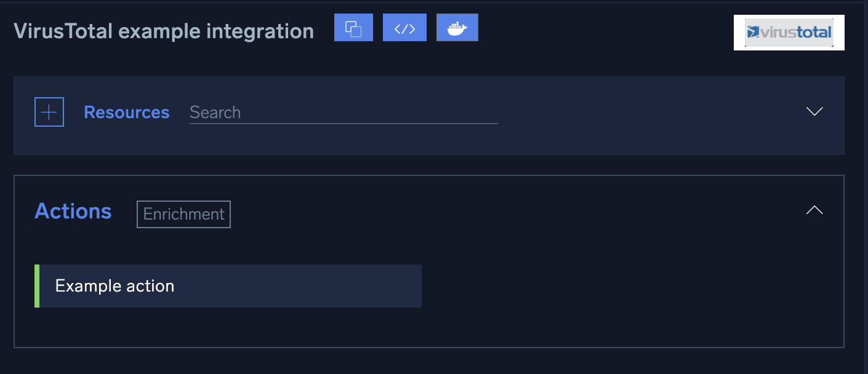Select the VirusTotal logo image
868x374 pixels.
pos(789,32)
